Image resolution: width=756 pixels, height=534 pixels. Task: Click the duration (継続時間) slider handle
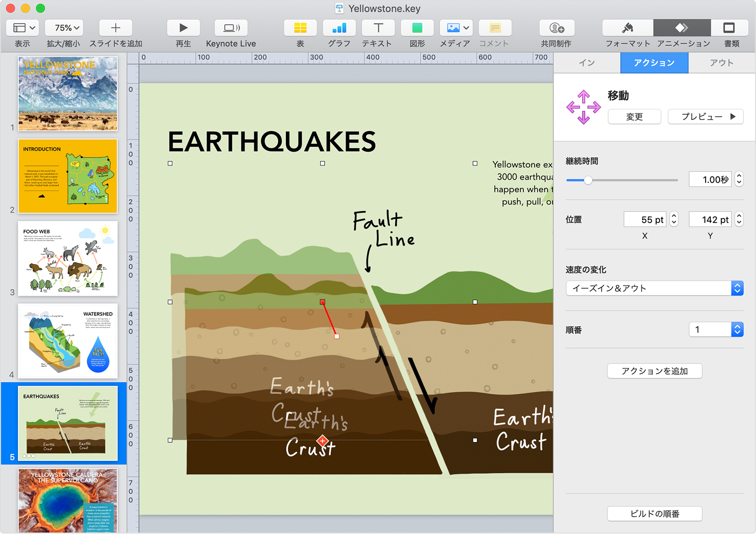(x=588, y=180)
